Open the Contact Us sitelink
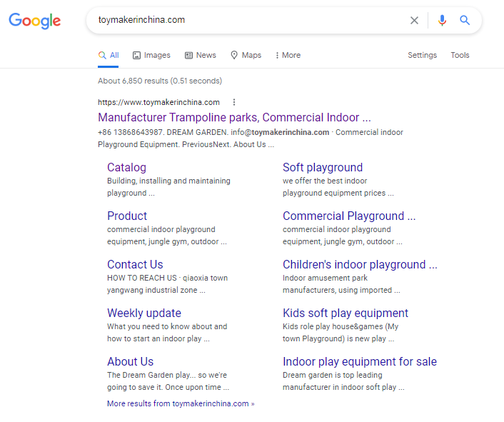504x422 pixels. point(135,264)
